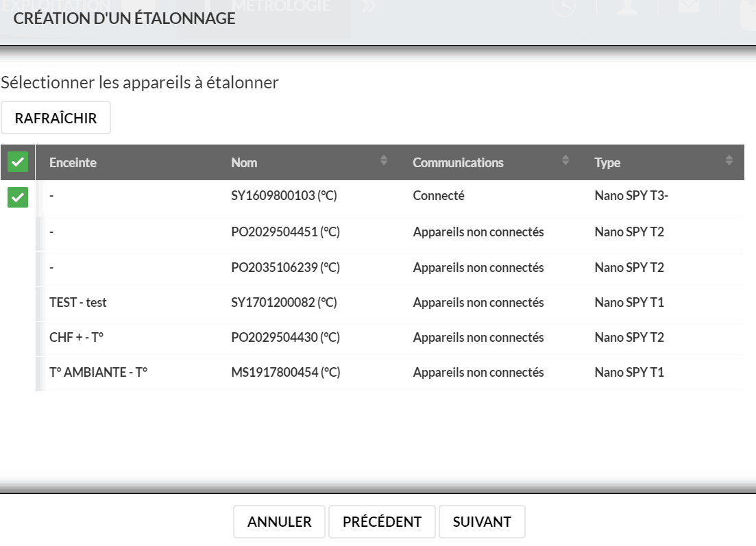
Task: Toggle the select-all checkbox in table header
Action: (18, 162)
